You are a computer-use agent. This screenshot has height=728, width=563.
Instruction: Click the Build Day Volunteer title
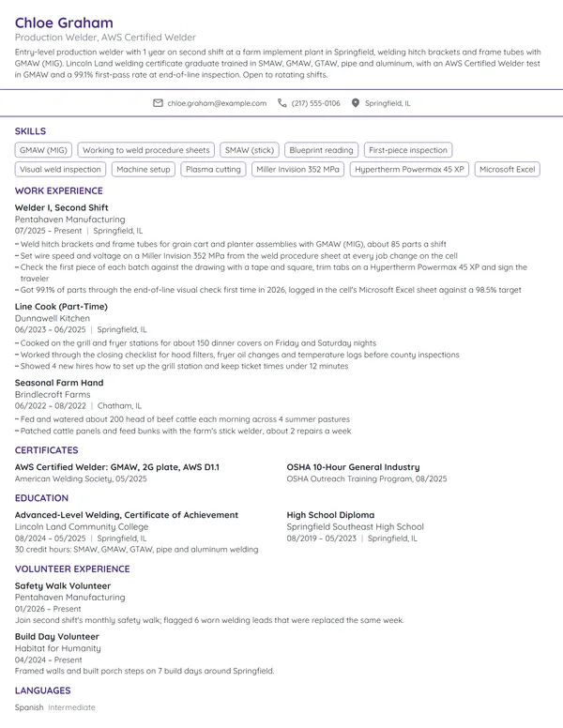(x=56, y=637)
